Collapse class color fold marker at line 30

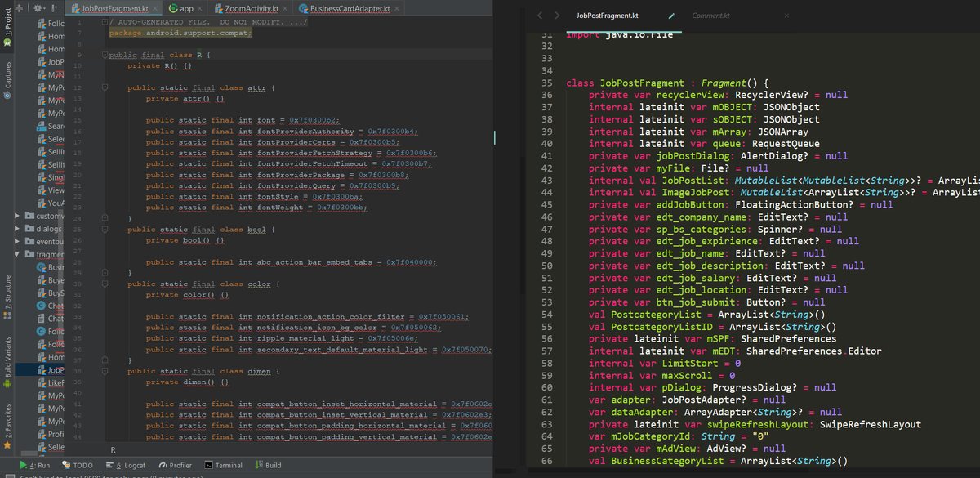tap(105, 284)
